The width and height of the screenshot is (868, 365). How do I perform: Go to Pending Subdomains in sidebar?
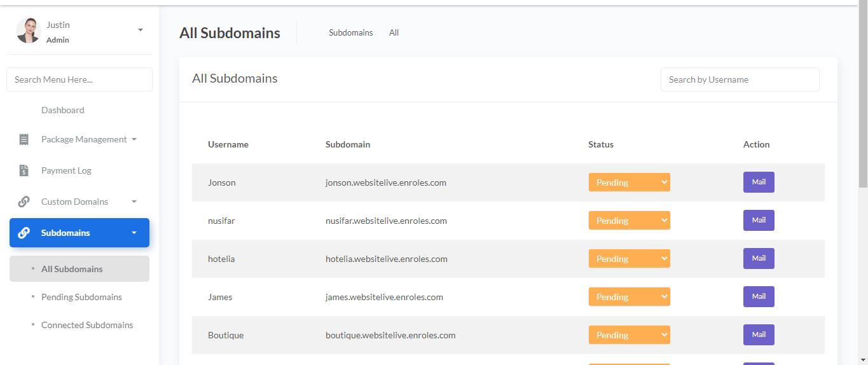click(x=81, y=297)
